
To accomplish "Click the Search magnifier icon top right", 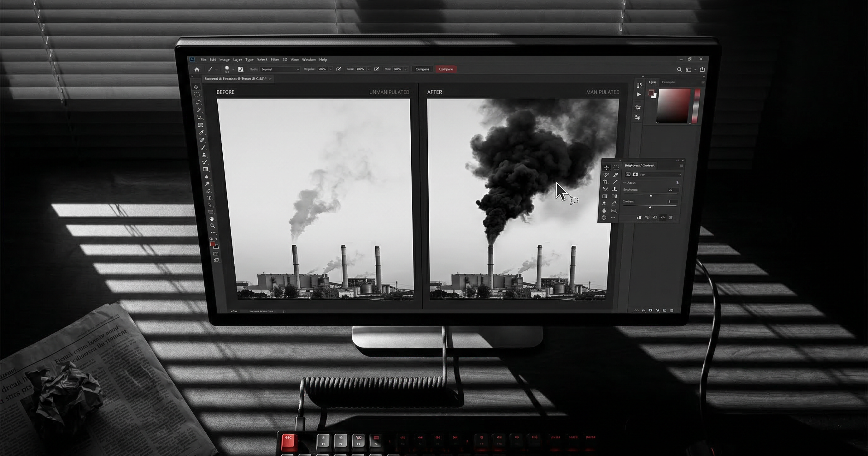I will click(679, 69).
